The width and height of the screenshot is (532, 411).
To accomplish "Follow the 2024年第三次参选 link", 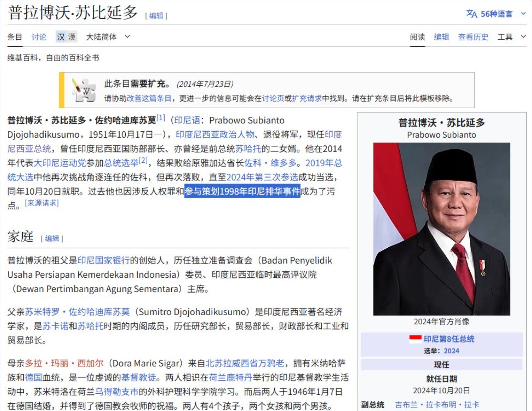I will [x=262, y=177].
